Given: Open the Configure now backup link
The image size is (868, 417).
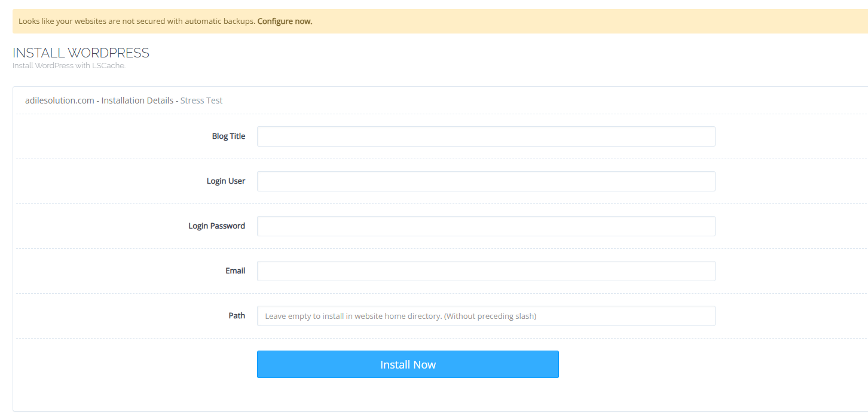Looking at the screenshot, I should coord(285,21).
